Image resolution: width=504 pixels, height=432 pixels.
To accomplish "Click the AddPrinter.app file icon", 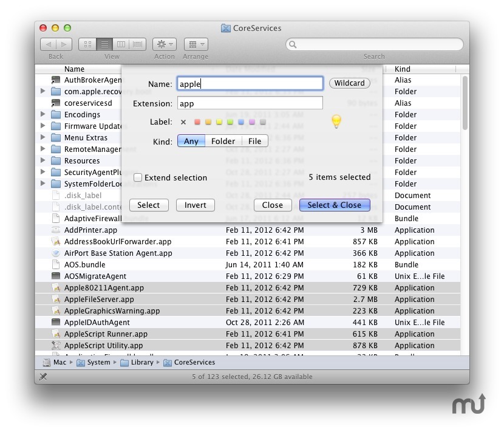I will (x=56, y=230).
